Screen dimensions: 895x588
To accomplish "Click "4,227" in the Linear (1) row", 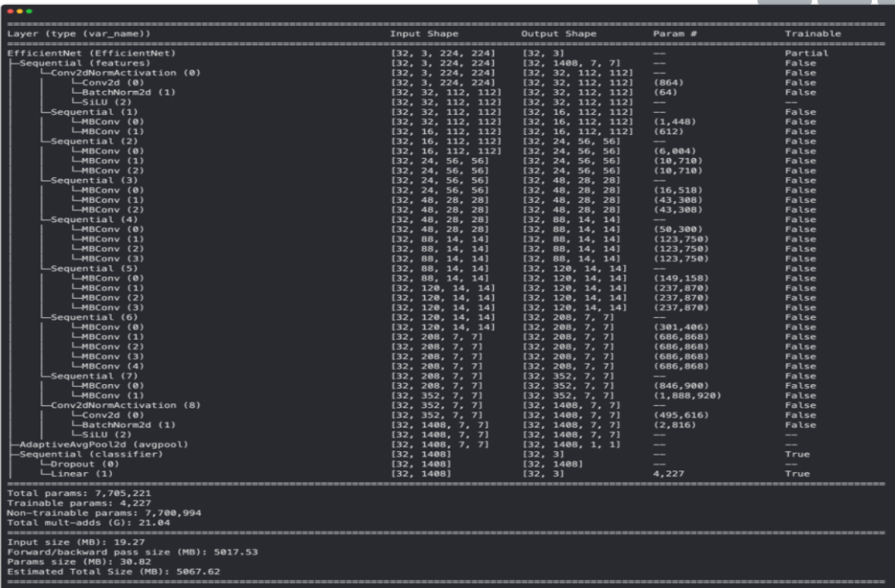I will click(x=669, y=474).
